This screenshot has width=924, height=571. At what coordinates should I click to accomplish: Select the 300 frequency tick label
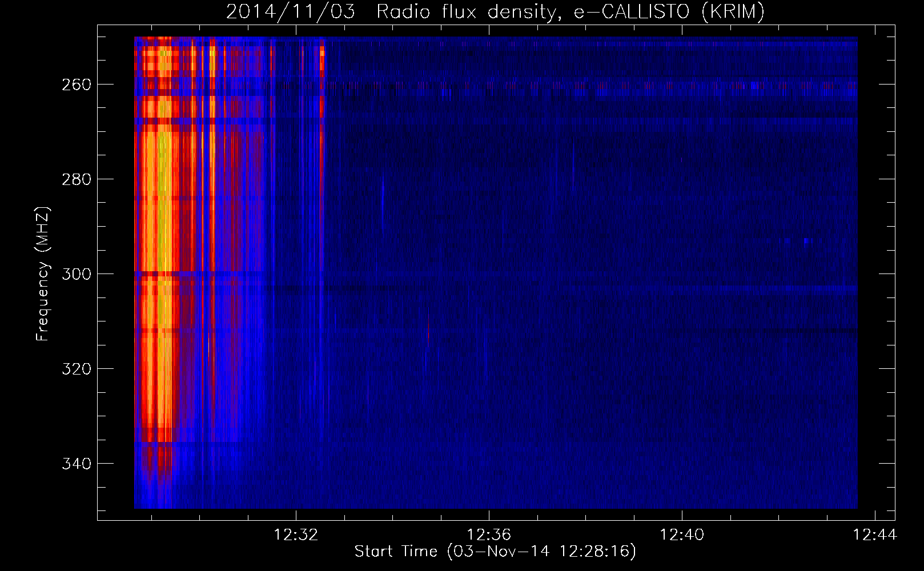click(x=76, y=274)
